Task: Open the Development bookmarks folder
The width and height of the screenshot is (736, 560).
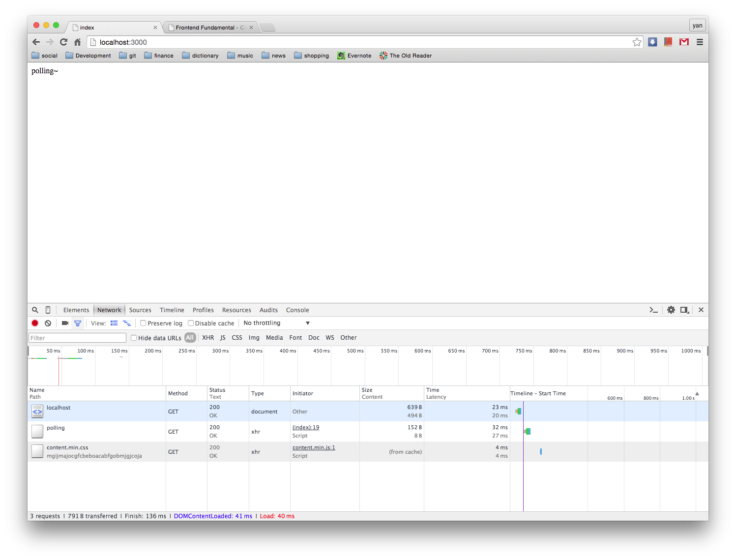Action: (88, 56)
